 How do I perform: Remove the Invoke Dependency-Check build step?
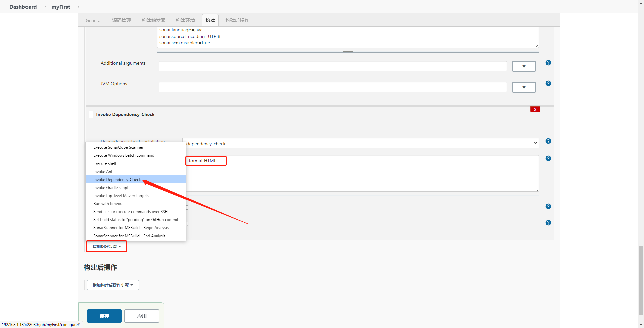(x=535, y=109)
